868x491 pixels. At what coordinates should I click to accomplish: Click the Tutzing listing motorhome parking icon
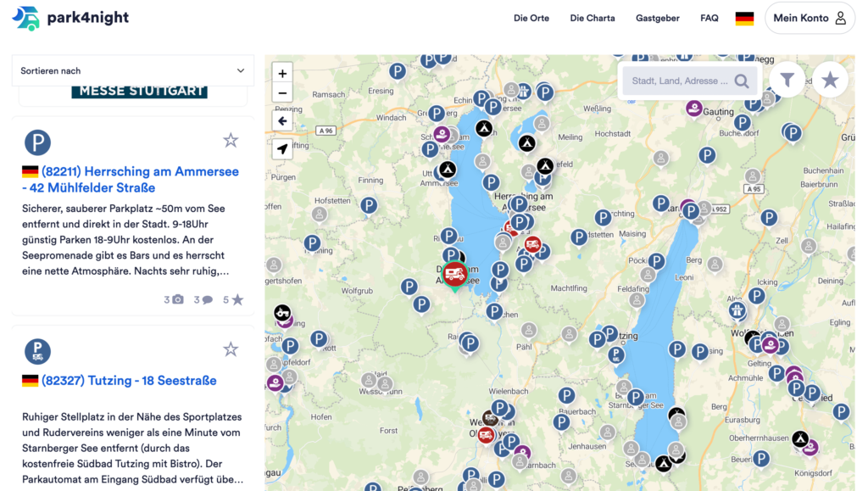tap(37, 351)
